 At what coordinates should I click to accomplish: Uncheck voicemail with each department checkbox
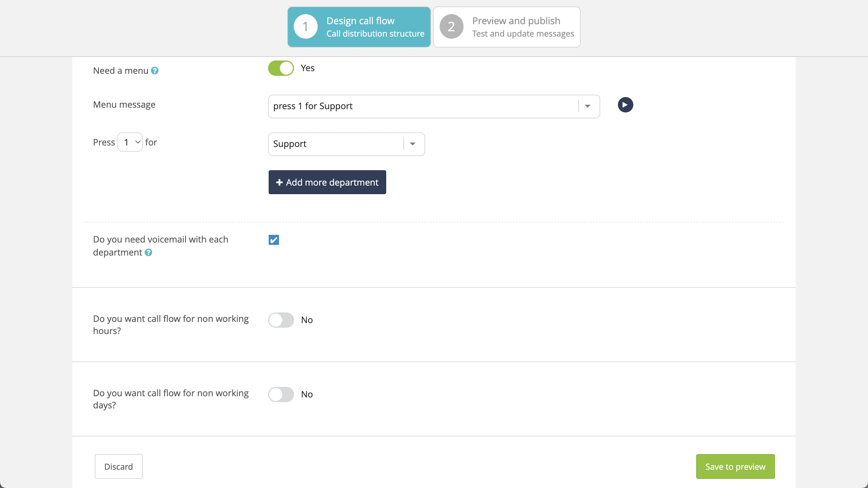coord(274,240)
